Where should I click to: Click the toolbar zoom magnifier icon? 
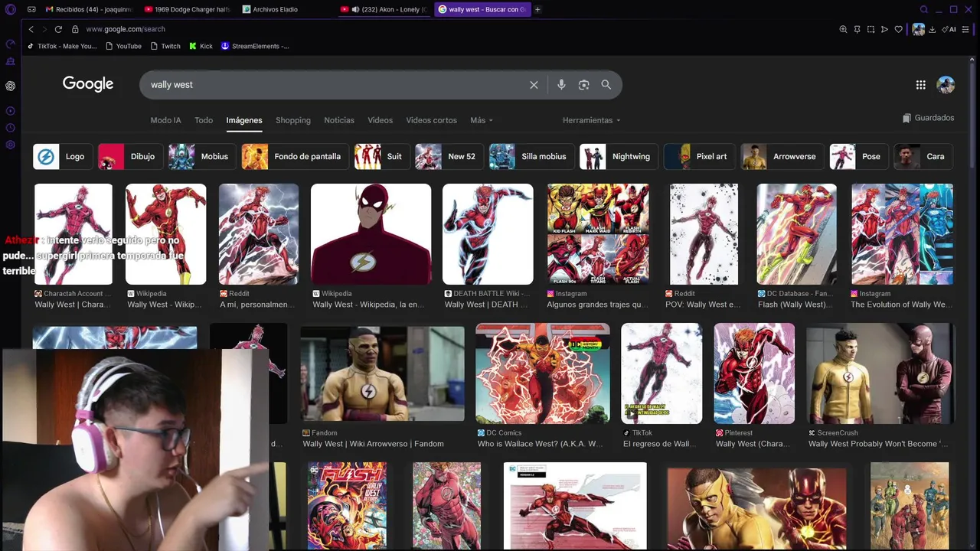(x=843, y=29)
